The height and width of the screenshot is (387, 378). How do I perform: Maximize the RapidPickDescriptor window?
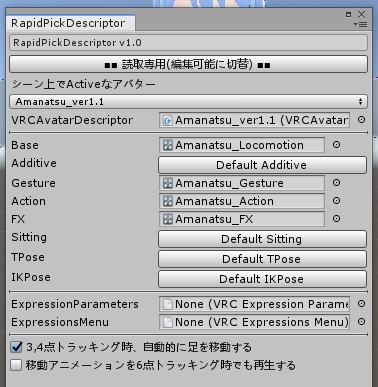(349, 14)
